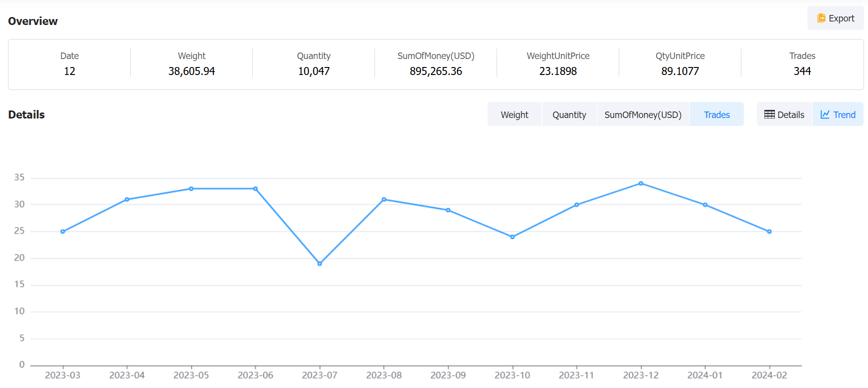
Task: Open the Details table view
Action: (784, 114)
